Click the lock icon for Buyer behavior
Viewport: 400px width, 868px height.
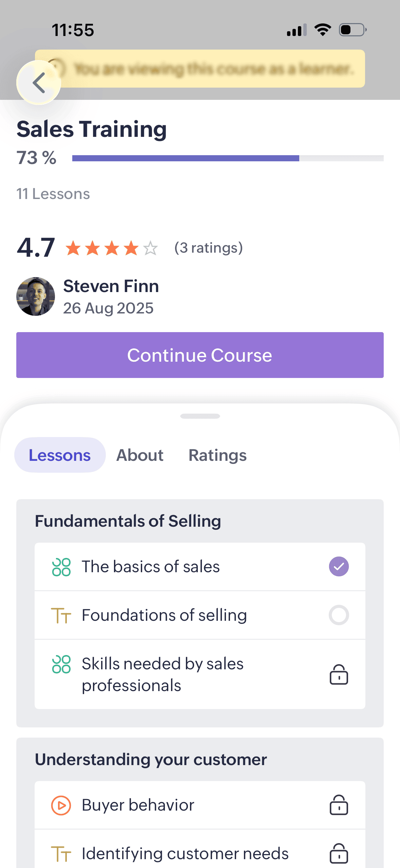[x=339, y=805]
